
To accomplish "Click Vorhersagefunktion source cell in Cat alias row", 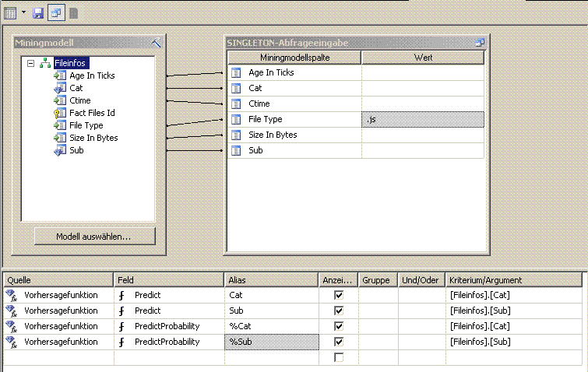I will (58, 295).
